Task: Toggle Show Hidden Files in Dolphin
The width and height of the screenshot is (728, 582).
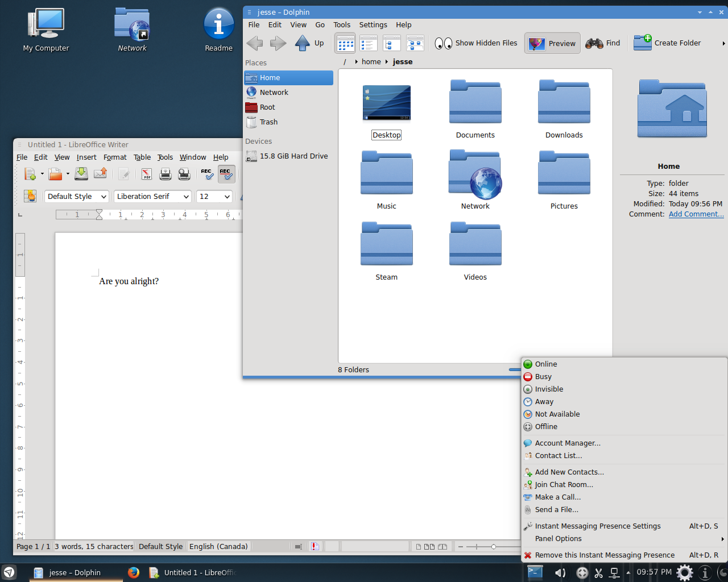Action: 476,43
